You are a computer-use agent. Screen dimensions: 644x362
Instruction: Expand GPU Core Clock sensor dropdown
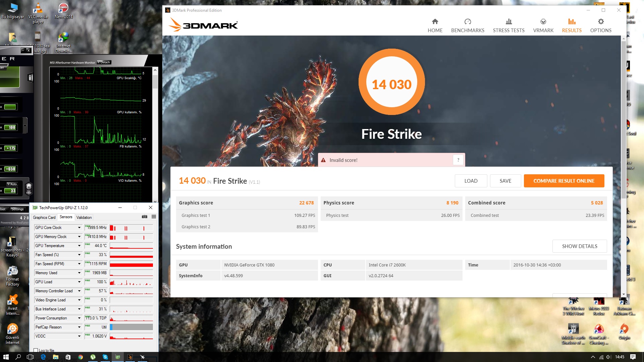pos(79,228)
